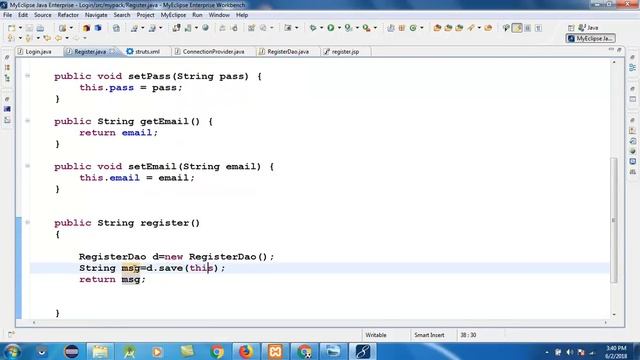Screen dimensions: 640x360
Task: Click the back navigation arrow icon
Action: point(58,38)
